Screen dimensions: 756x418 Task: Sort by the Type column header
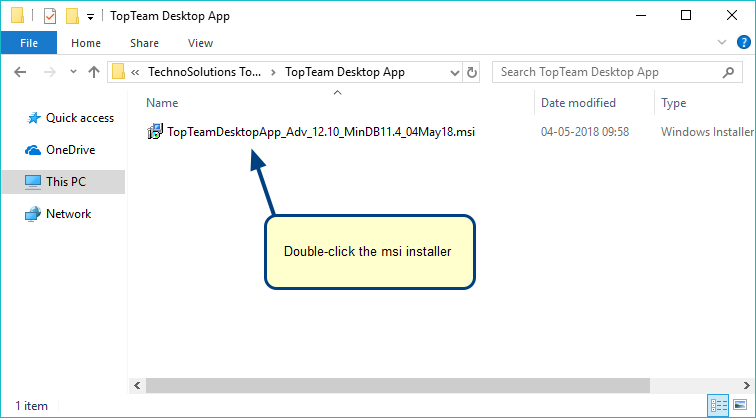(x=674, y=103)
